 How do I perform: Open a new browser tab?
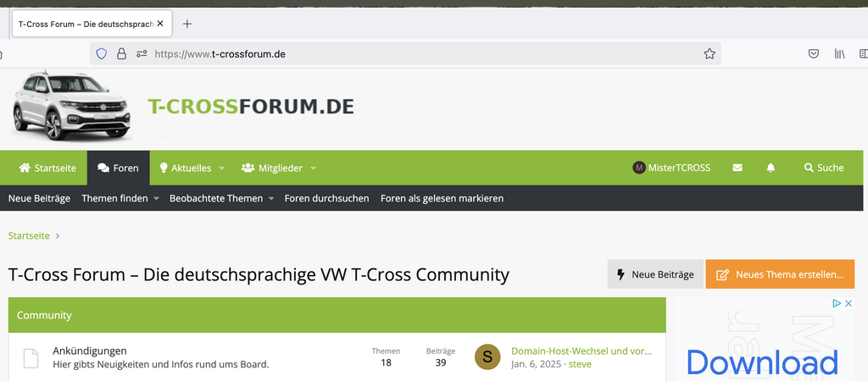click(x=187, y=24)
